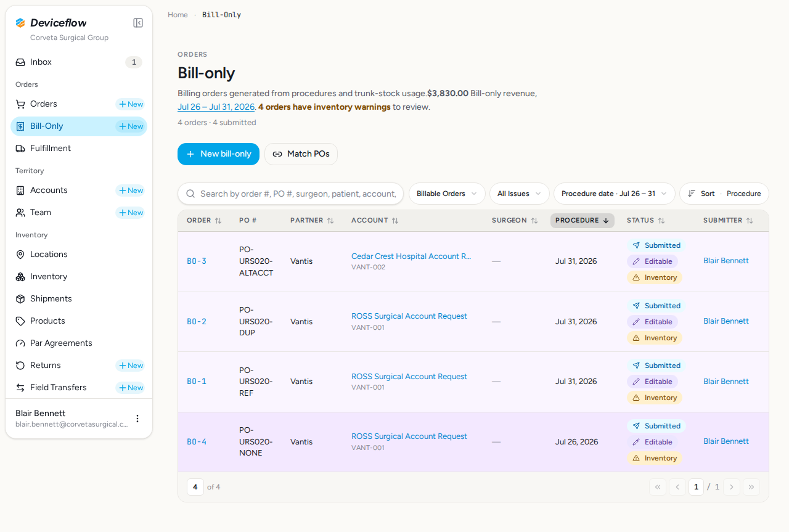Click Jul 26, 2026 procedure date cell

pos(576,442)
